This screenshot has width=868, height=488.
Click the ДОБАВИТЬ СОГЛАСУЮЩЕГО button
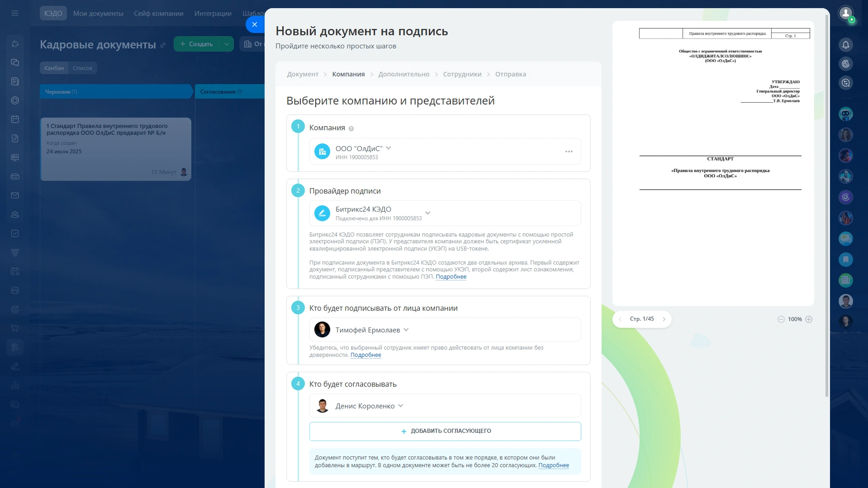(445, 431)
